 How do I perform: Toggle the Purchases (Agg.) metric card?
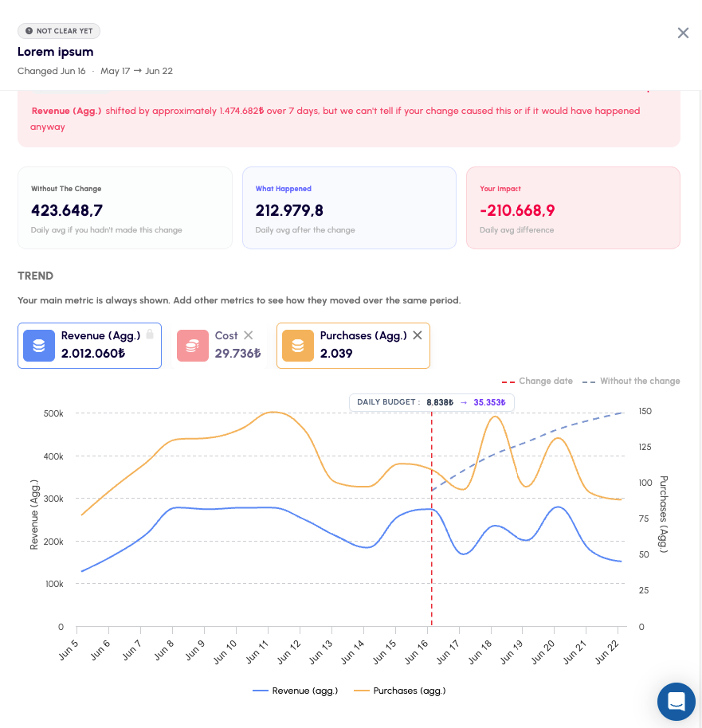(x=353, y=346)
